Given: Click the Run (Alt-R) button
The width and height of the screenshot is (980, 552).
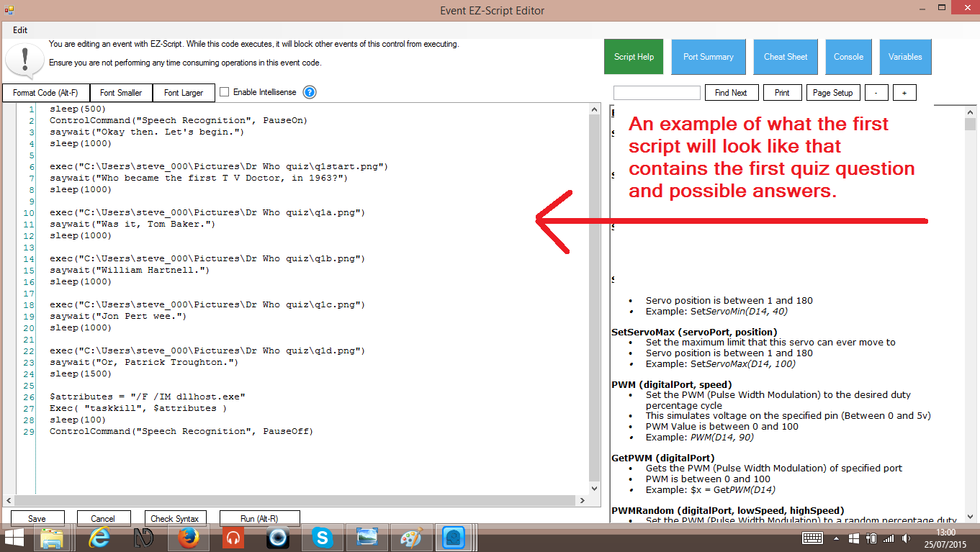Looking at the screenshot, I should click(x=259, y=518).
